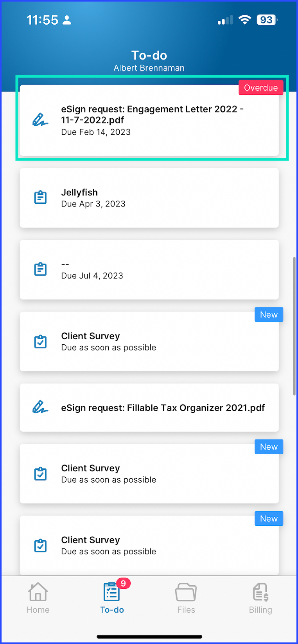This screenshot has width=298, height=644.
Task: Open eSign request Fillable Tax Organizer 2021.pdf
Action: click(163, 408)
